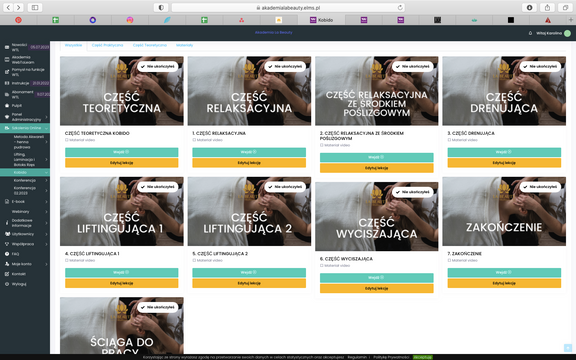Viewport: 576px width, 360px height.
Task: Toggle completion badge on Zakończenie card
Action: click(540, 187)
